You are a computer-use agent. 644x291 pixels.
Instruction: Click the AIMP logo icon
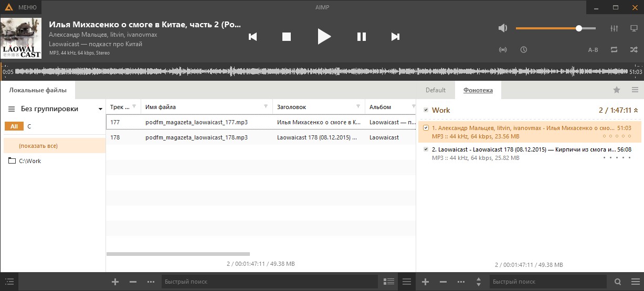[x=9, y=7]
